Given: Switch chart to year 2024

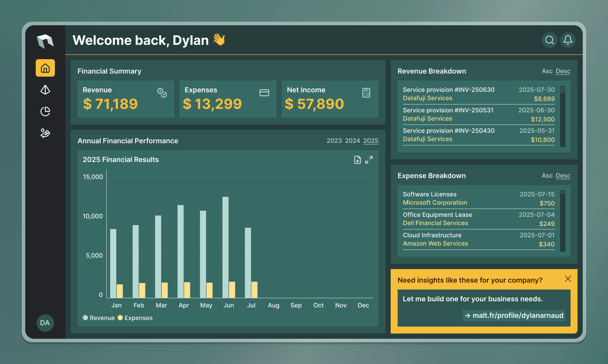Looking at the screenshot, I should click(x=352, y=141).
